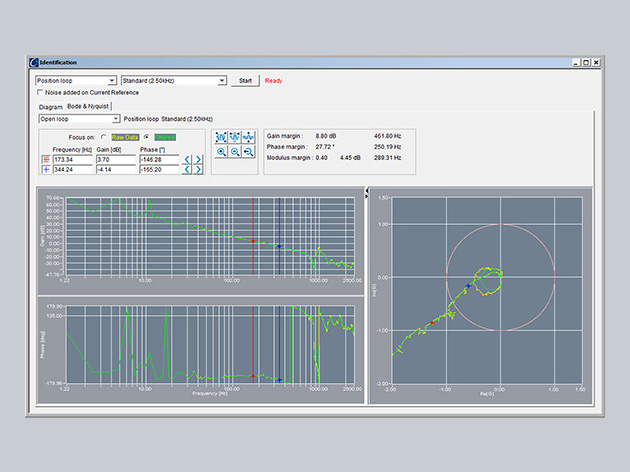Open the Position loop dropdown
Image resolution: width=630 pixels, height=472 pixels.
[76, 80]
